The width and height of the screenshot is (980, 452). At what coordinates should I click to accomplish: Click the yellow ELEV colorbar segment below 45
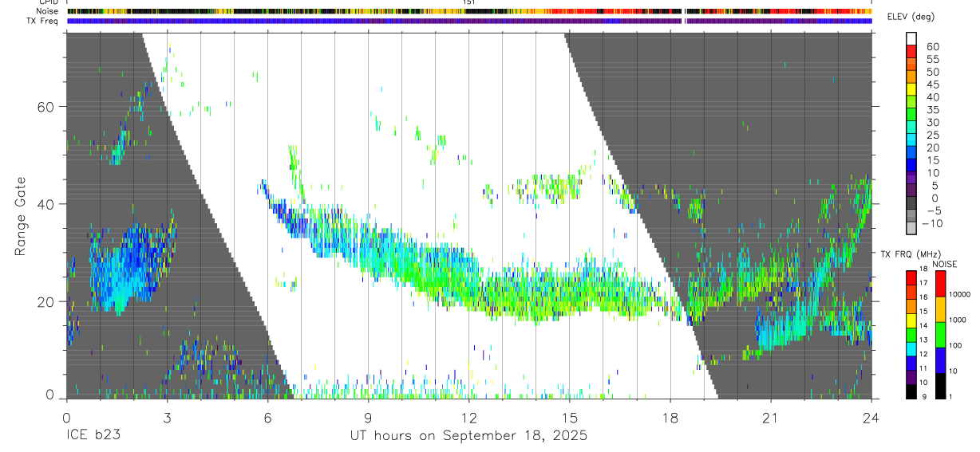[x=911, y=88]
